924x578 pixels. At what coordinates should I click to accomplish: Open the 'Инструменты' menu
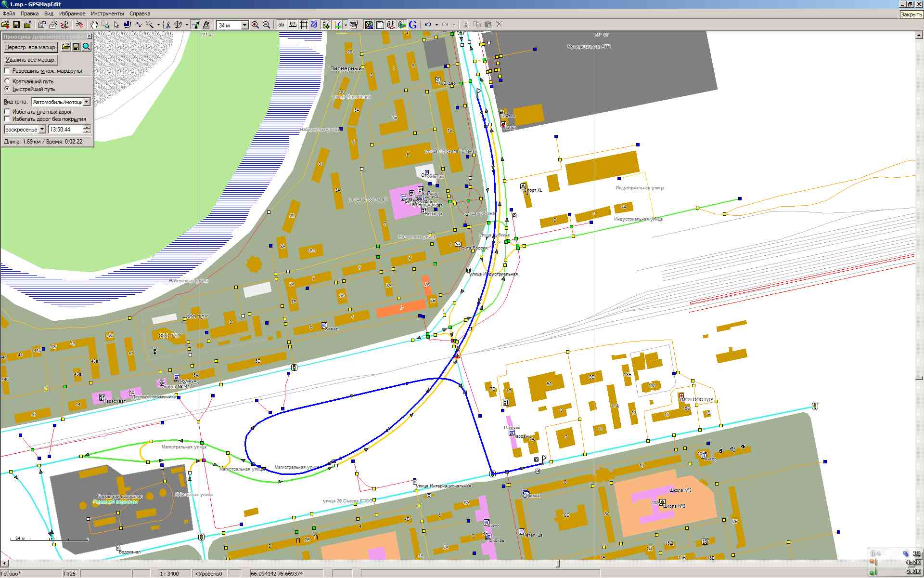click(x=107, y=13)
